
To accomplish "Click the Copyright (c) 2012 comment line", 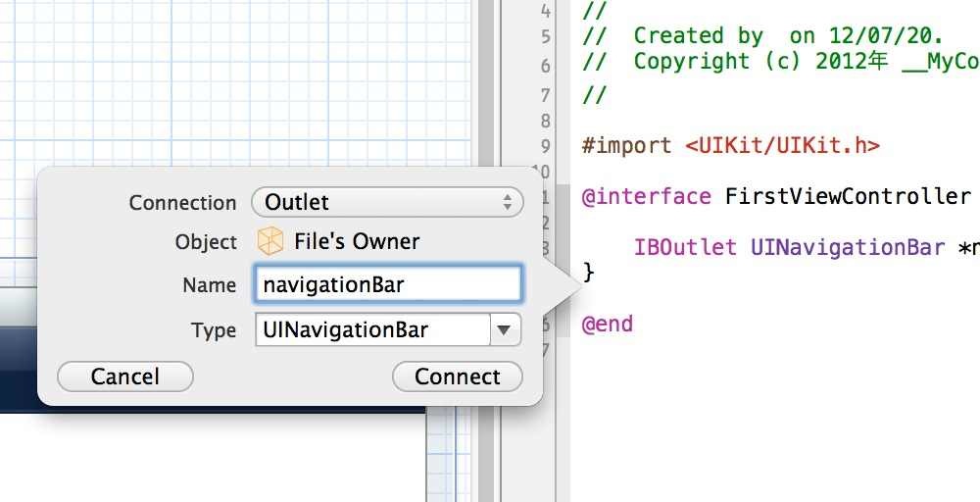I will click(x=781, y=62).
